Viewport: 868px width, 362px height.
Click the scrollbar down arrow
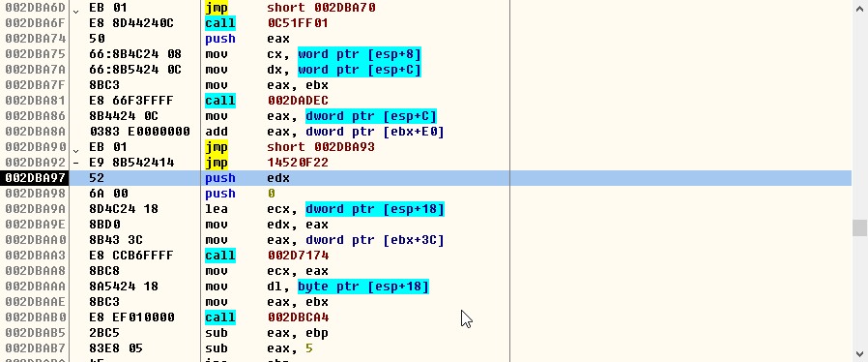tap(859, 353)
